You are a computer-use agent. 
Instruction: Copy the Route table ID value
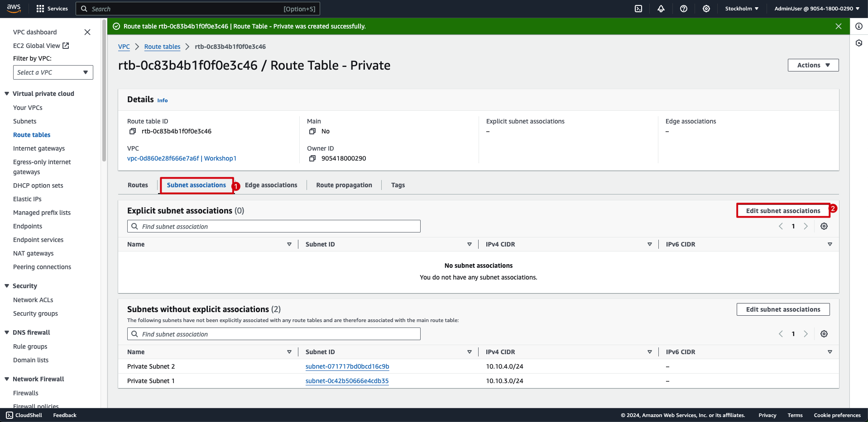tap(133, 131)
